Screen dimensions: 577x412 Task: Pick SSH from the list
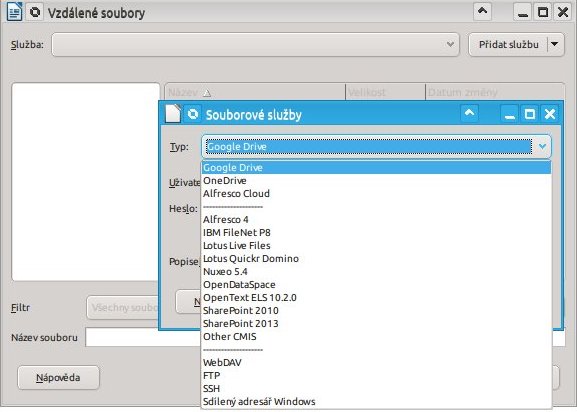pyautogui.click(x=376, y=388)
